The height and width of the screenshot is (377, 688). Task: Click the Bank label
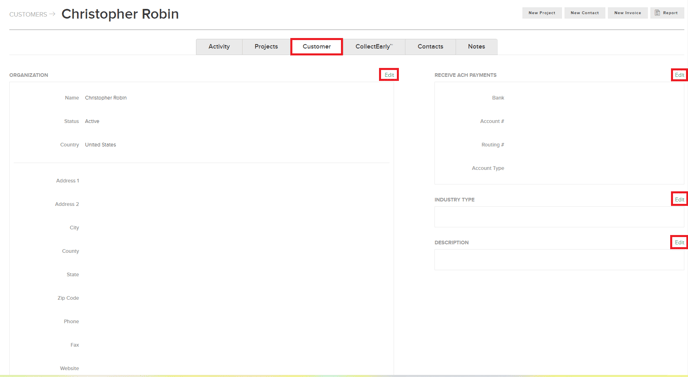(x=498, y=98)
